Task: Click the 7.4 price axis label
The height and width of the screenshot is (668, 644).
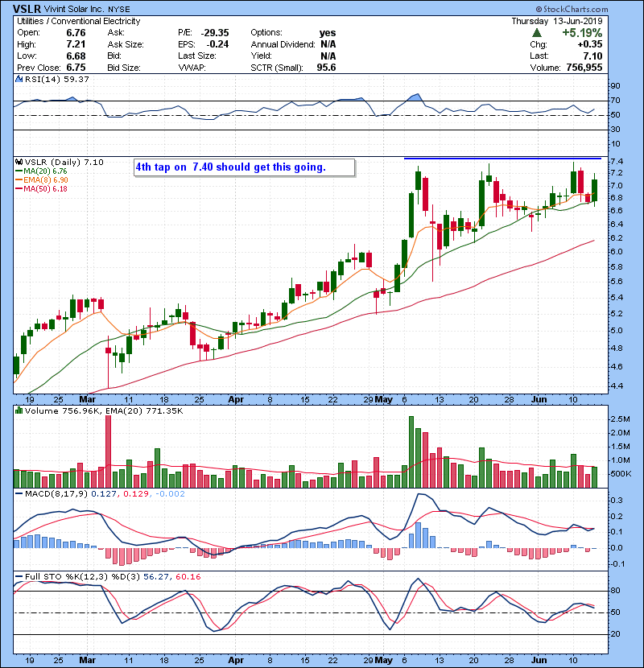Action: point(617,162)
